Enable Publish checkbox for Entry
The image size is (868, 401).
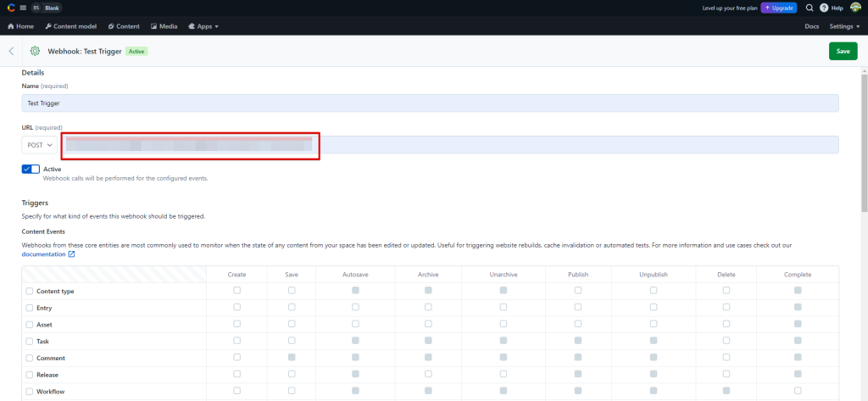click(x=578, y=307)
